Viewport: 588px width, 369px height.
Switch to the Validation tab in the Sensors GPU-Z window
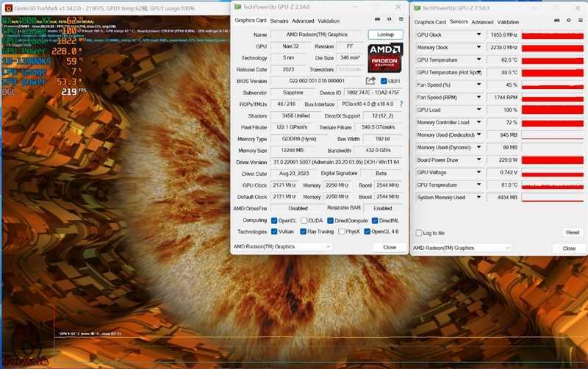(508, 22)
